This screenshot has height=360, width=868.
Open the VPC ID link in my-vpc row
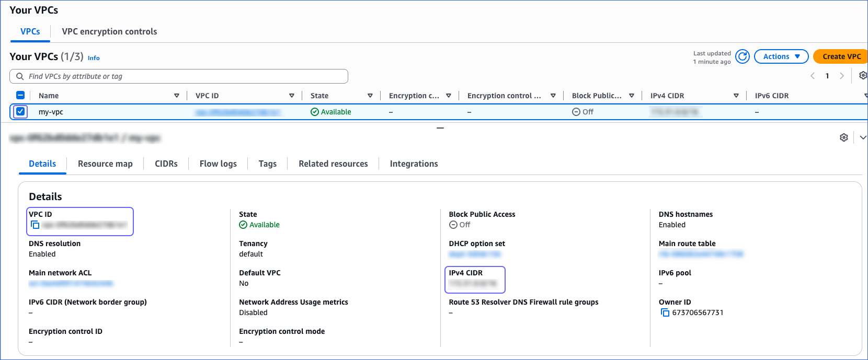coord(238,112)
